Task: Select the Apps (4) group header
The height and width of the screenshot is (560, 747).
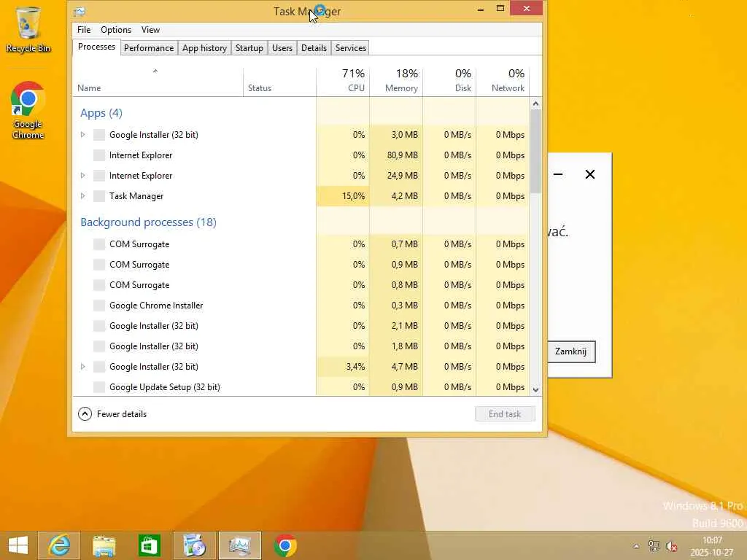Action: pyautogui.click(x=101, y=113)
